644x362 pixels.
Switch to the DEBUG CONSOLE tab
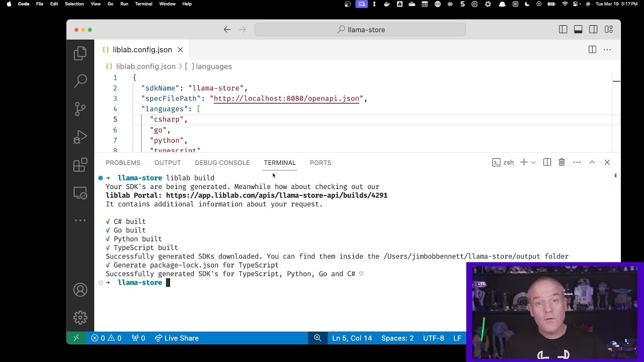pos(222,162)
